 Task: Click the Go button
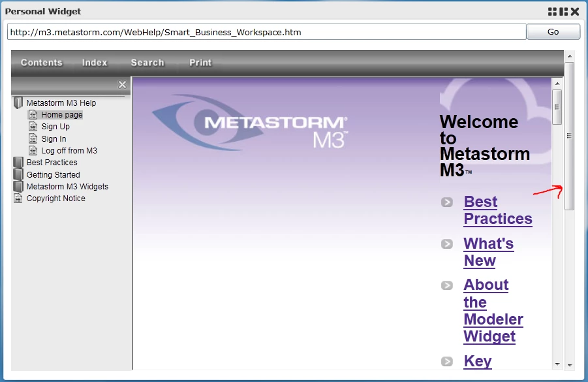coord(553,32)
